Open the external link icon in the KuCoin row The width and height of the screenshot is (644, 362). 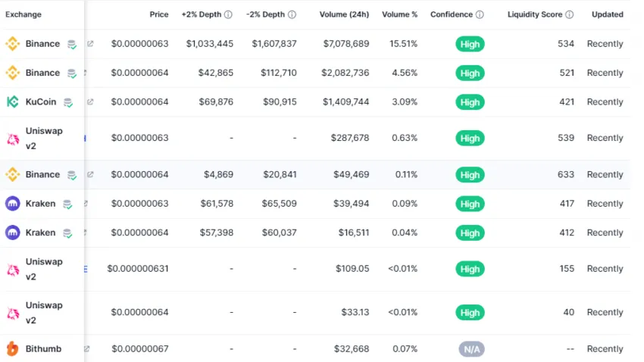(x=90, y=102)
